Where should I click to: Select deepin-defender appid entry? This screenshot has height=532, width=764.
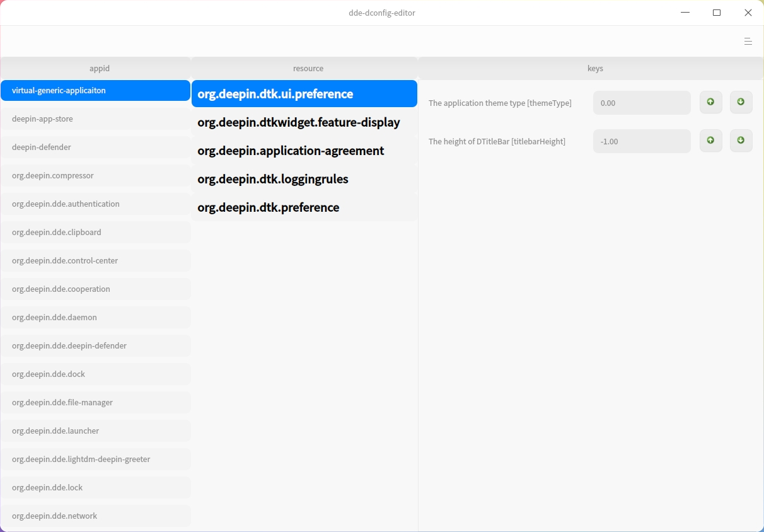click(95, 147)
